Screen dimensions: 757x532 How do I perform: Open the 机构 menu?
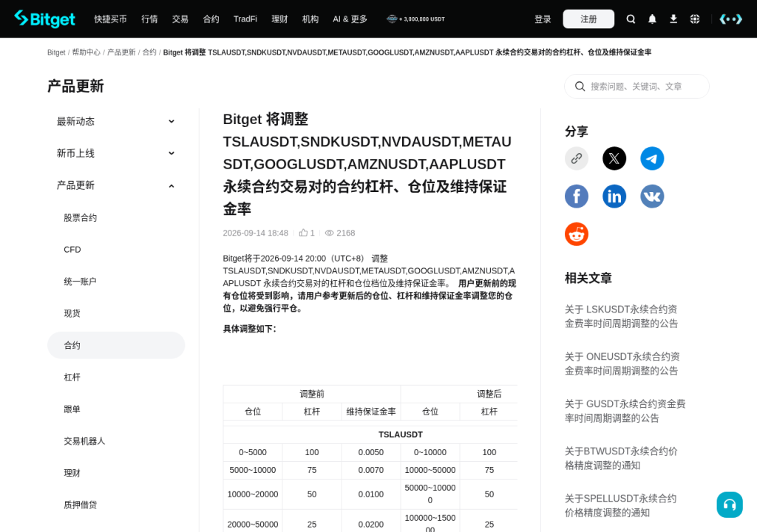point(310,18)
